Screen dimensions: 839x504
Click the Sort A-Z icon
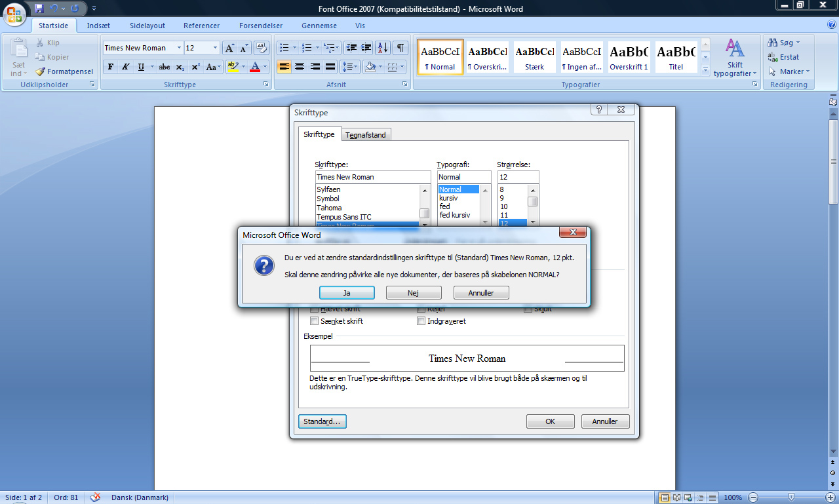point(383,48)
